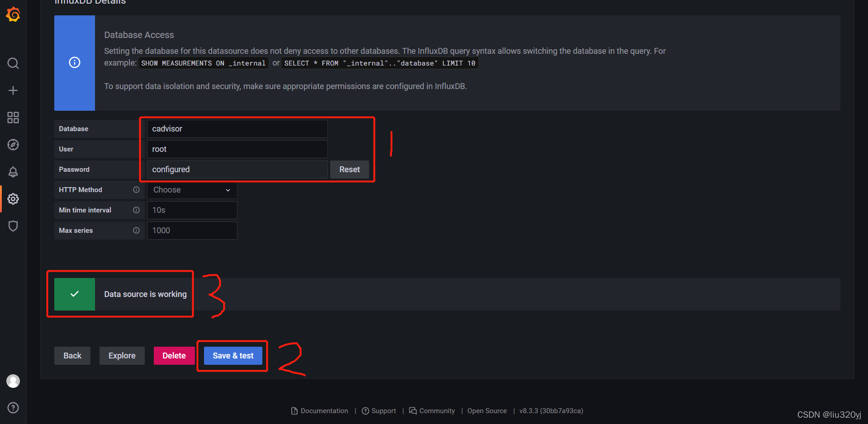Screen dimensions: 868x424
Task: Open the Grafana home logo
Action: [x=13, y=14]
